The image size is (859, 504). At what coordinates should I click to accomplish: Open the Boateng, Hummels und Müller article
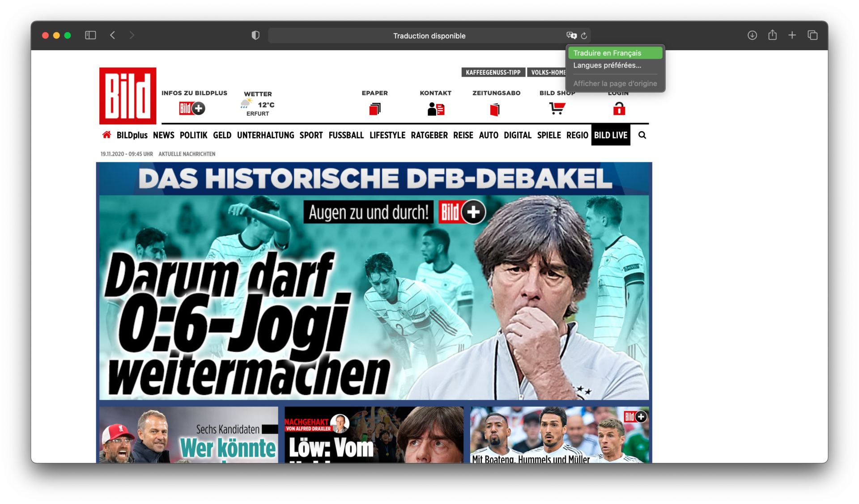pos(559,435)
